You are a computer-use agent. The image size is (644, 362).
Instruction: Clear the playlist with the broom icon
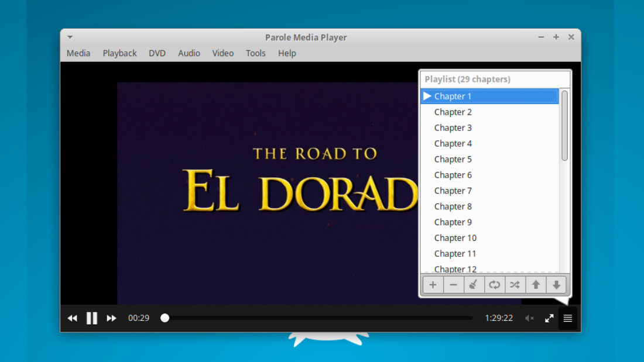tap(474, 285)
